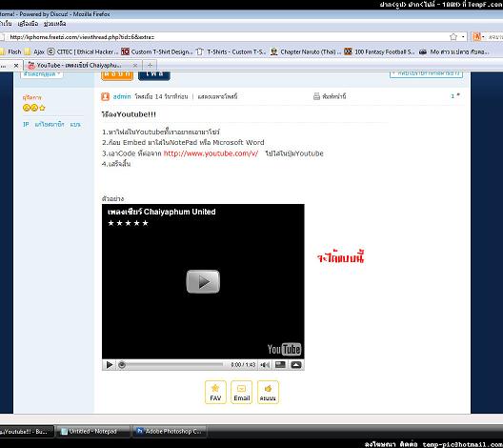
Task: Open the dropdown at top of left sidebar
Action: (42, 74)
